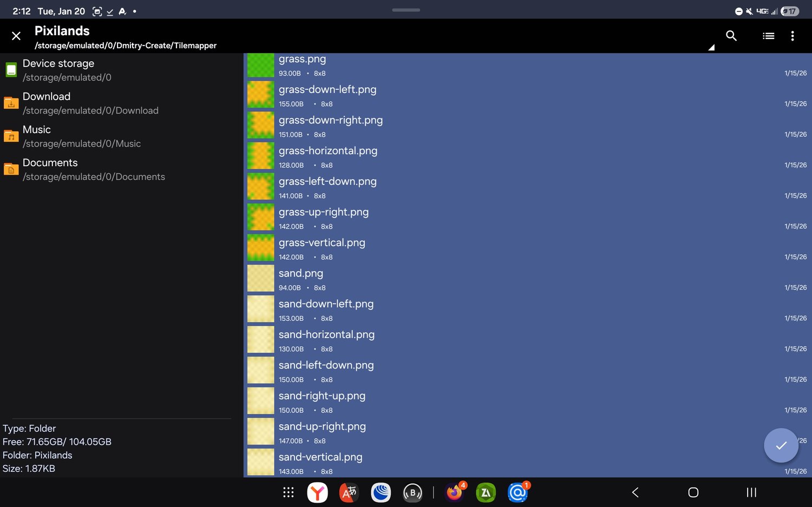The image size is (812, 507).
Task: Click the sand-right-up.png thumbnail
Action: pyautogui.click(x=261, y=401)
